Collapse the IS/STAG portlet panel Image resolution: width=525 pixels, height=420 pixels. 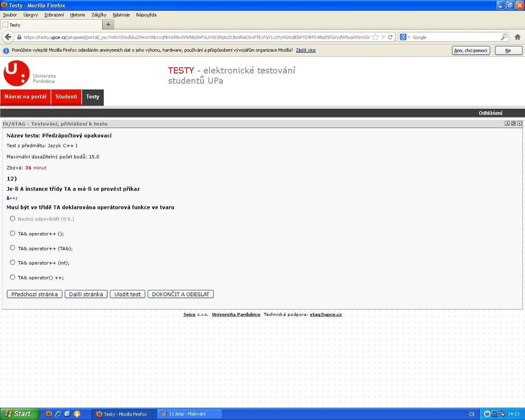click(x=520, y=124)
